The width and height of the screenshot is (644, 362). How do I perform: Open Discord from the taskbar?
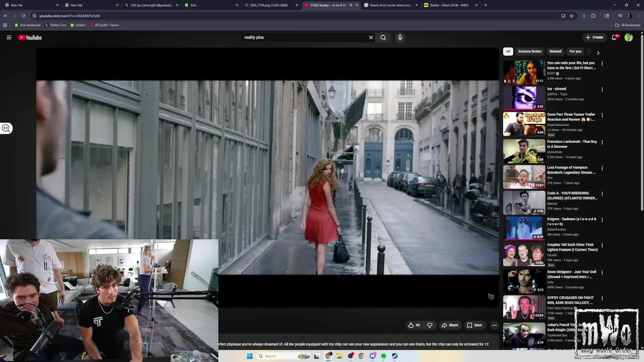click(372, 356)
